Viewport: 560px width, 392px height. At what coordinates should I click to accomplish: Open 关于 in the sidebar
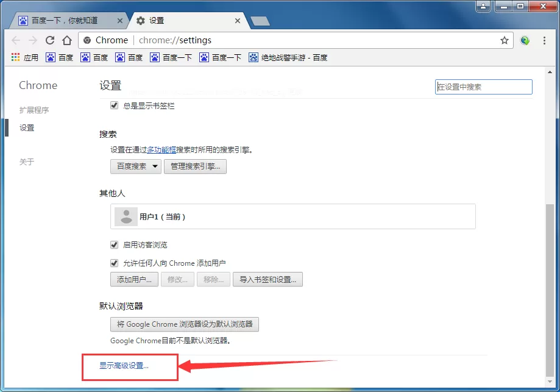coord(27,162)
